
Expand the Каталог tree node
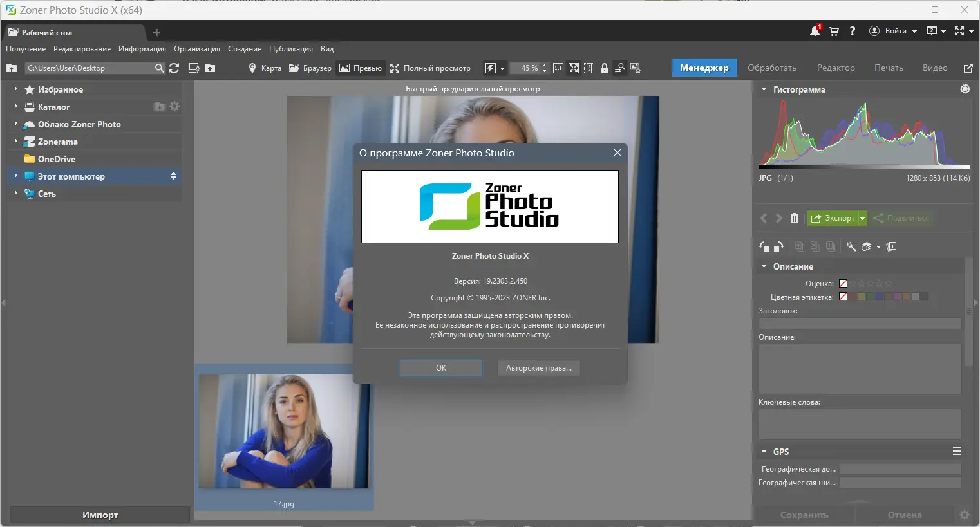click(x=15, y=107)
